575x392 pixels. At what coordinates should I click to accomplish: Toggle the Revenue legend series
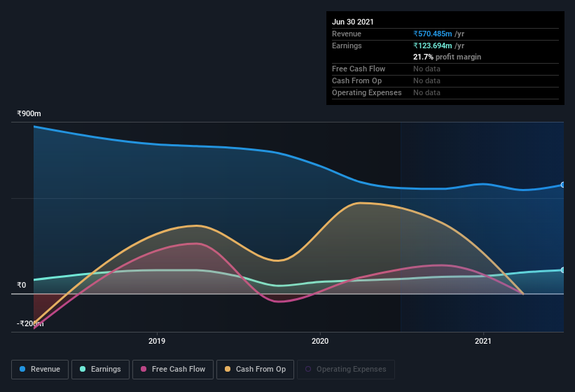(40, 370)
